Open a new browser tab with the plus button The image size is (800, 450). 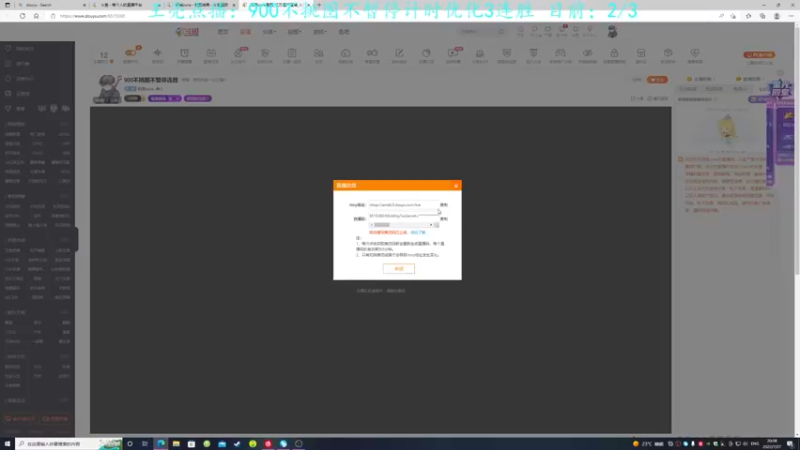[319, 5]
